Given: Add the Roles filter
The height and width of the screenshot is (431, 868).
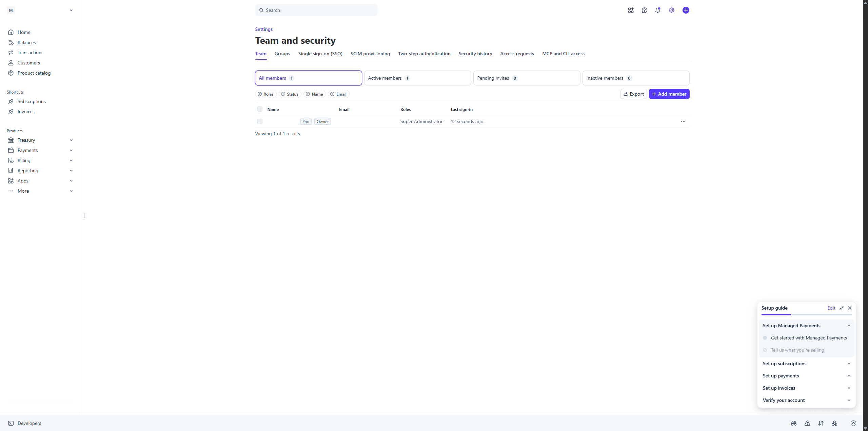Looking at the screenshot, I should click(x=265, y=94).
